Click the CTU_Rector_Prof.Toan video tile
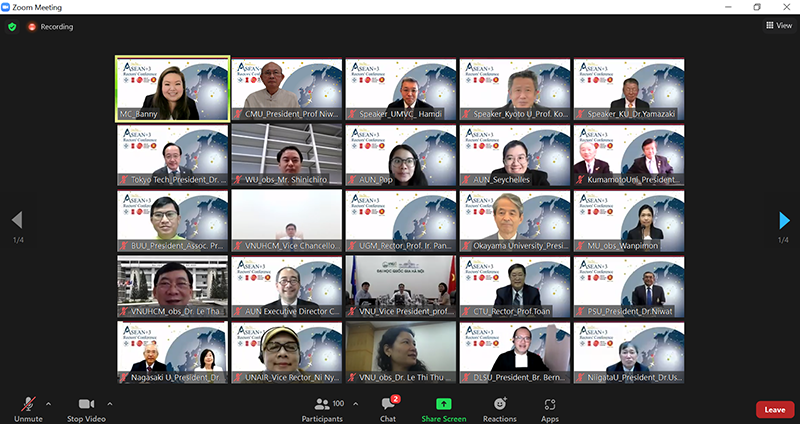Image resolution: width=800 pixels, height=424 pixels. [x=515, y=288]
